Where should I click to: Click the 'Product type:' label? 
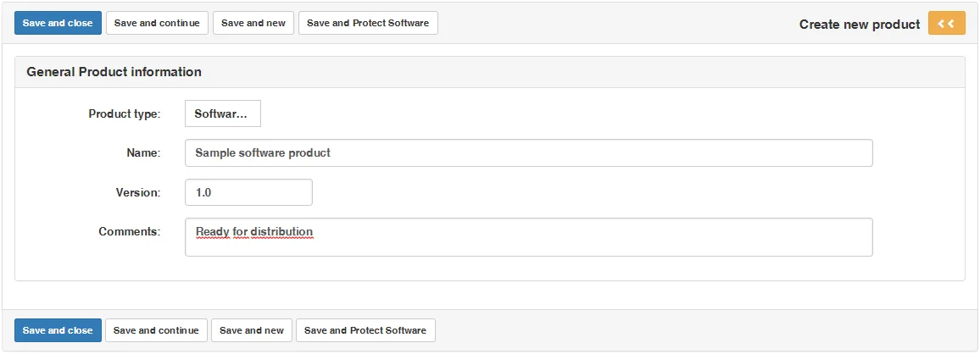[x=125, y=113]
